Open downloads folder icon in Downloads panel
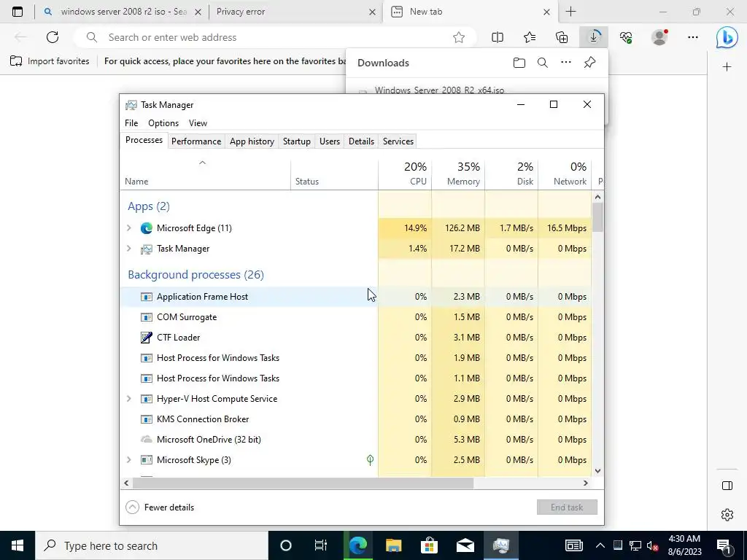This screenshot has height=560, width=747. 519,63
